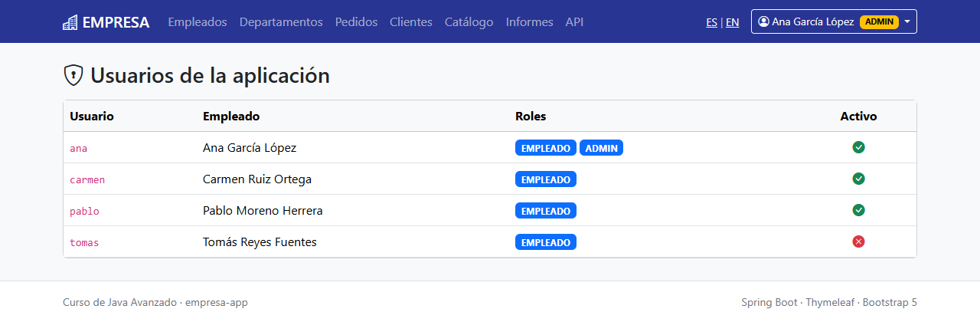Screen dimensions: 980x322
Task: Go to Departamentos in the navbar
Action: [281, 22]
